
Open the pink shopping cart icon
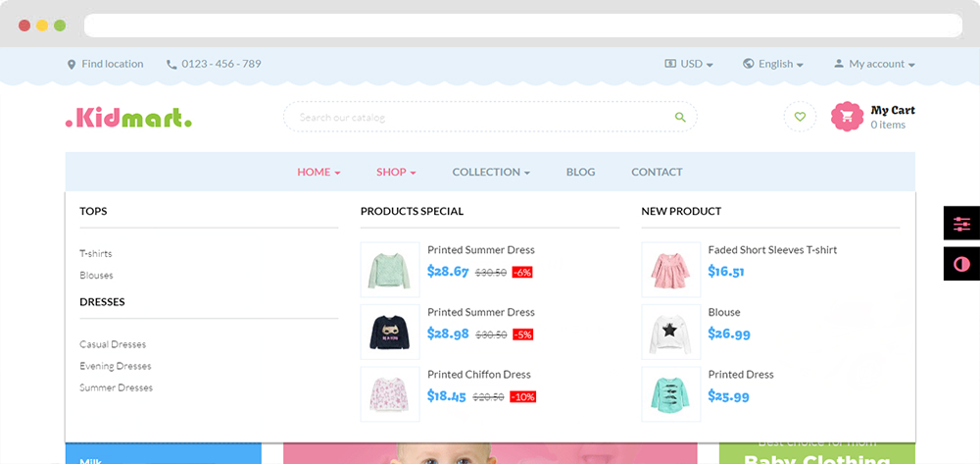tap(847, 117)
